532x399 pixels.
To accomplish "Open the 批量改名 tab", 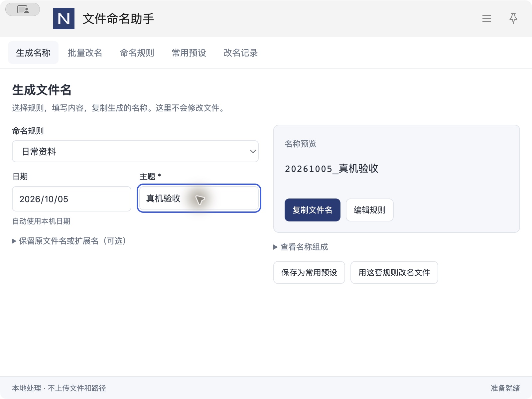I will [x=85, y=53].
